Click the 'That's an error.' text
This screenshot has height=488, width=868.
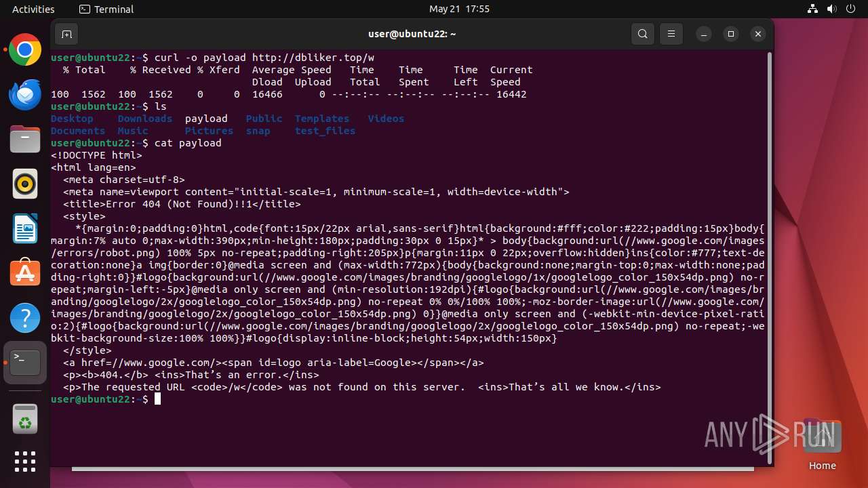tap(234, 375)
